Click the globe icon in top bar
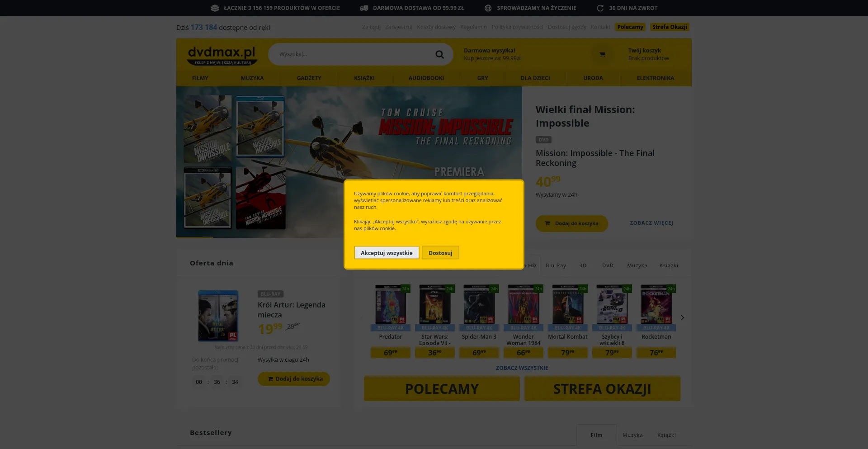 488,8
